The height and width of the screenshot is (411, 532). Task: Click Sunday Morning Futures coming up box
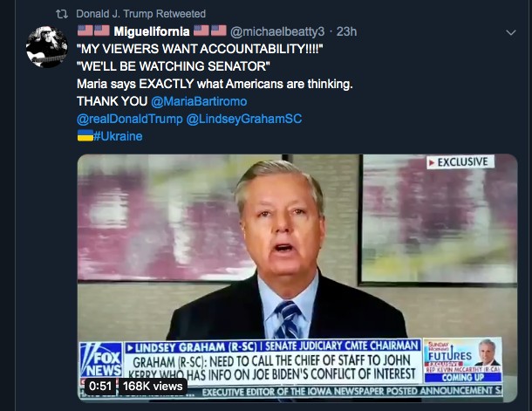point(462,360)
